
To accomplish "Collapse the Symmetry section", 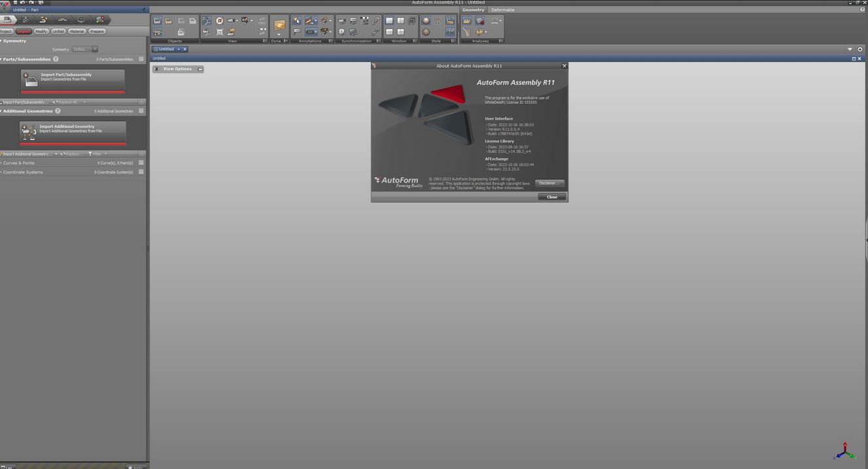I will coord(1,41).
